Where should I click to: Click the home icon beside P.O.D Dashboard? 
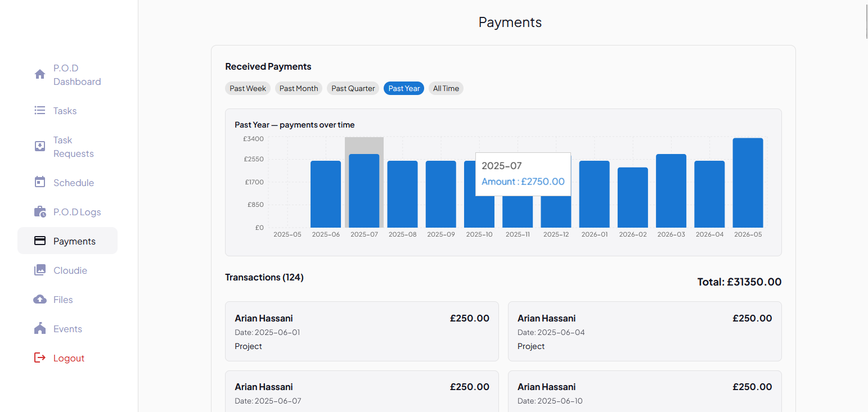click(40, 74)
